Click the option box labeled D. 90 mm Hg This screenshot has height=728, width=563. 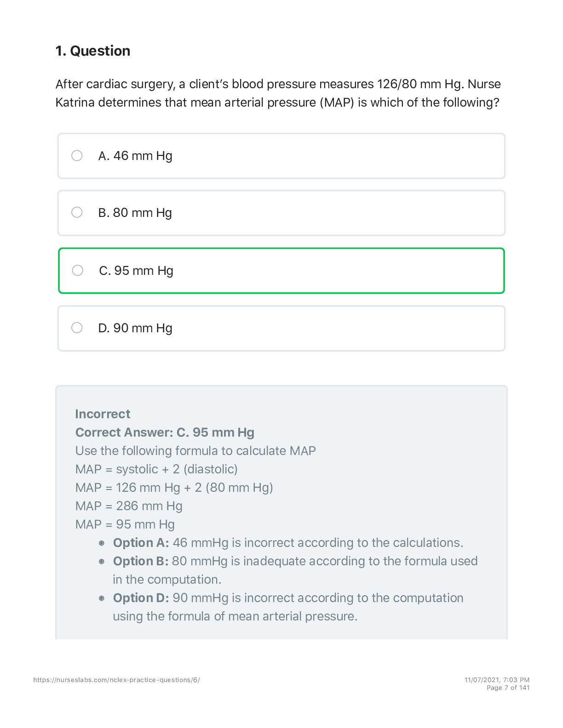pos(281,328)
